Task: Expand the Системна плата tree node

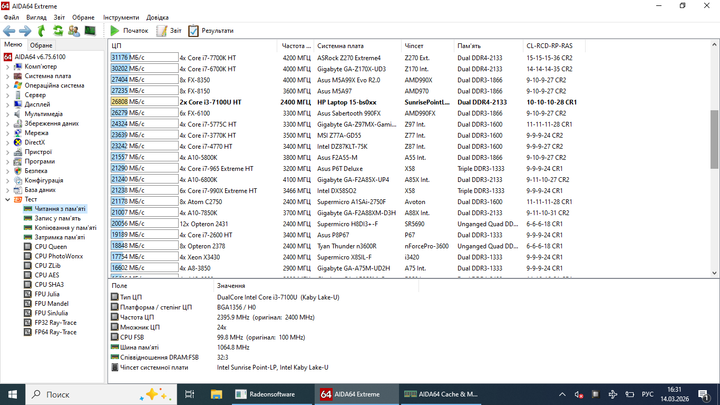Action: point(7,76)
